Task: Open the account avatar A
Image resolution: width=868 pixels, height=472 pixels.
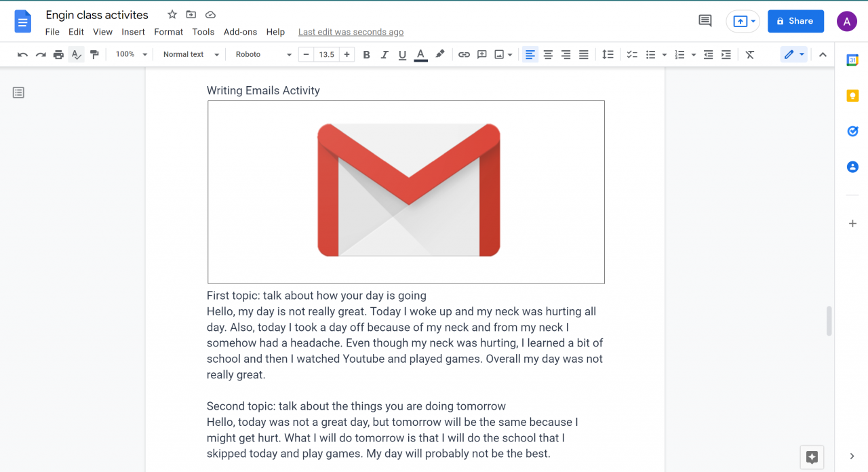Action: pos(846,21)
